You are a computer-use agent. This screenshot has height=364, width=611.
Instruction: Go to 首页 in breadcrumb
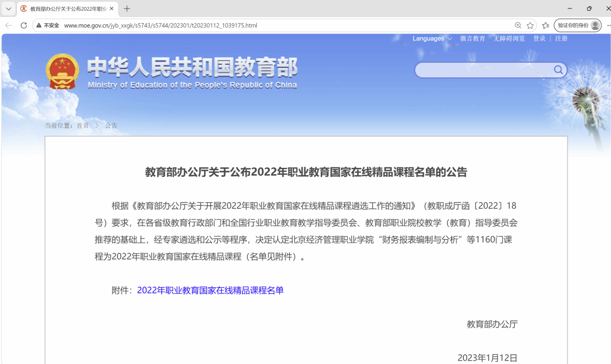pos(83,125)
